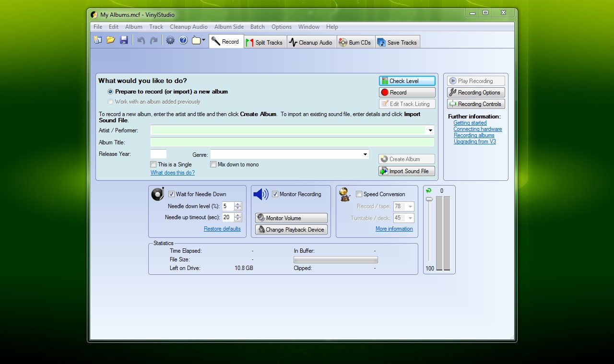The width and height of the screenshot is (614, 364).
Task: Click the turntable icon by Needle Down
Action: [158, 194]
